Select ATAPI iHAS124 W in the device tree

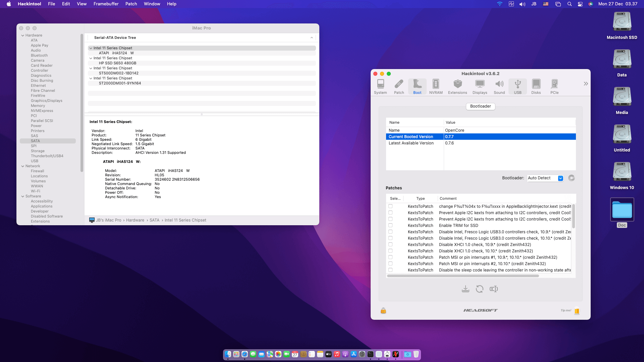click(202, 53)
